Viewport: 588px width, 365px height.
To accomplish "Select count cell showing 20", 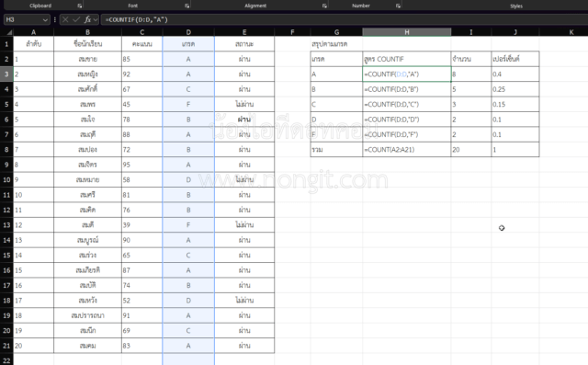I will (x=471, y=149).
